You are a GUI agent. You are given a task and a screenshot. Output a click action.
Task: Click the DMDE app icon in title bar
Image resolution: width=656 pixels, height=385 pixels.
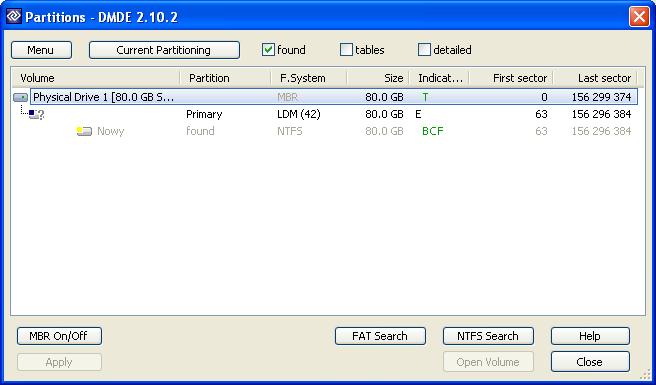14,16
